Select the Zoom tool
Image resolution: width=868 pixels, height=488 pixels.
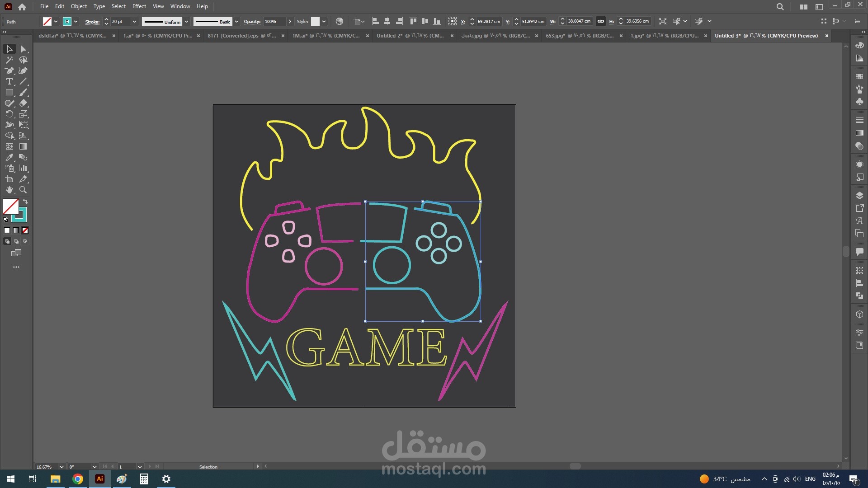tap(23, 190)
